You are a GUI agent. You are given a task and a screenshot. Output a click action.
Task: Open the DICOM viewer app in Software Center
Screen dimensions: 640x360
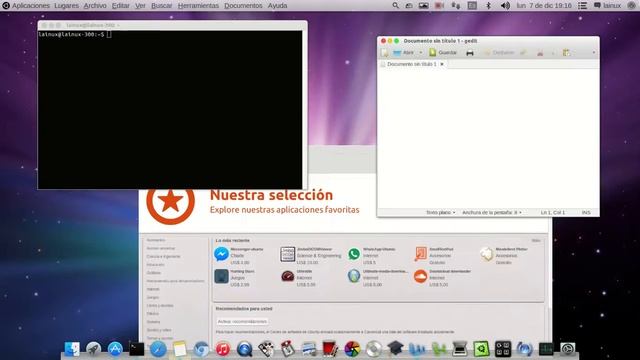(x=311, y=256)
